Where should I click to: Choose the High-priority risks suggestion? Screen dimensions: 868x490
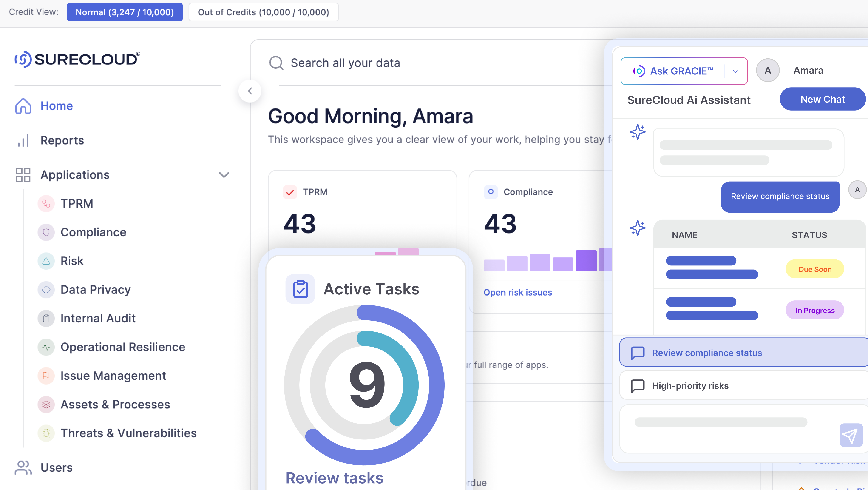point(690,385)
